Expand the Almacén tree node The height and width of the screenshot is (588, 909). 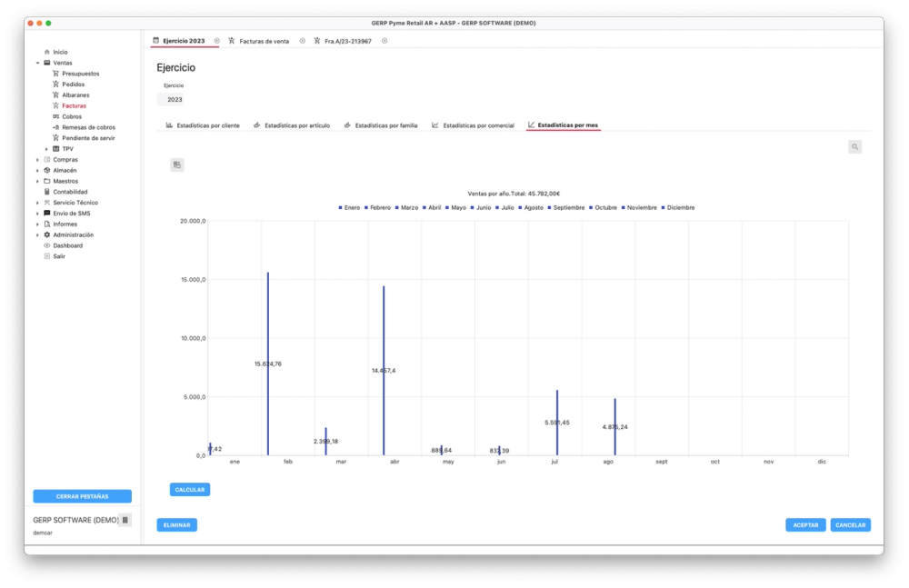point(37,171)
